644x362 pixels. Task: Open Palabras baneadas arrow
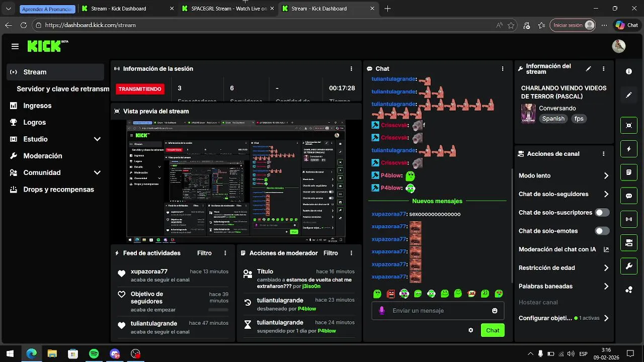[x=606, y=286]
